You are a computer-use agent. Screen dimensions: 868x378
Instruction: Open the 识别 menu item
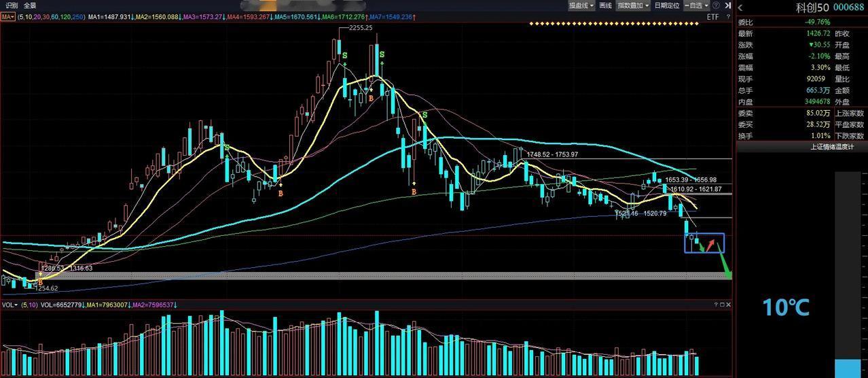pos(12,5)
